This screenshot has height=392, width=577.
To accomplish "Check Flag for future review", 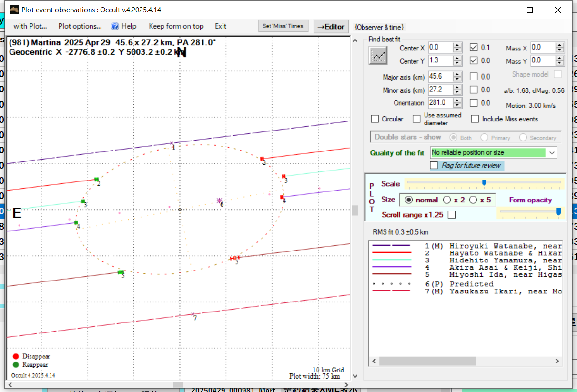I will point(434,165).
